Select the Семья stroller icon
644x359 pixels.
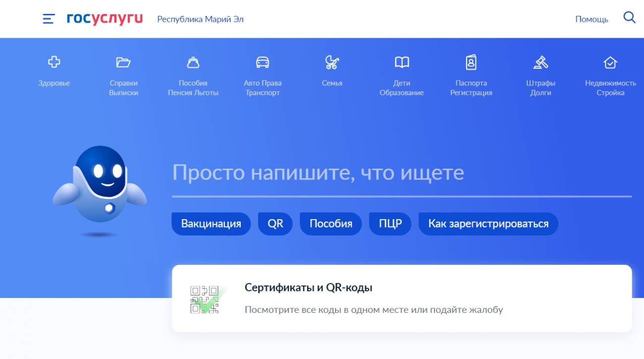(x=332, y=62)
